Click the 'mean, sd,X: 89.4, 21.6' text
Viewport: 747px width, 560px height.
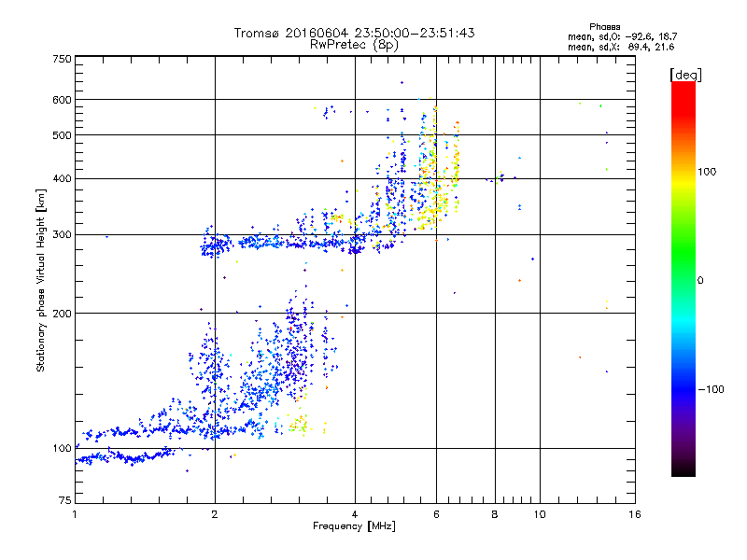[x=621, y=47]
